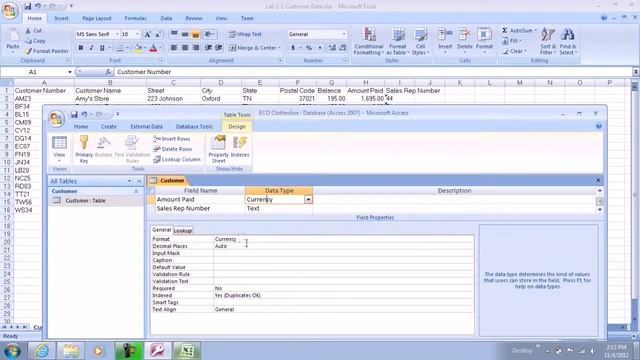
Task: Click the Excel fill color swatch
Action: click(138, 48)
